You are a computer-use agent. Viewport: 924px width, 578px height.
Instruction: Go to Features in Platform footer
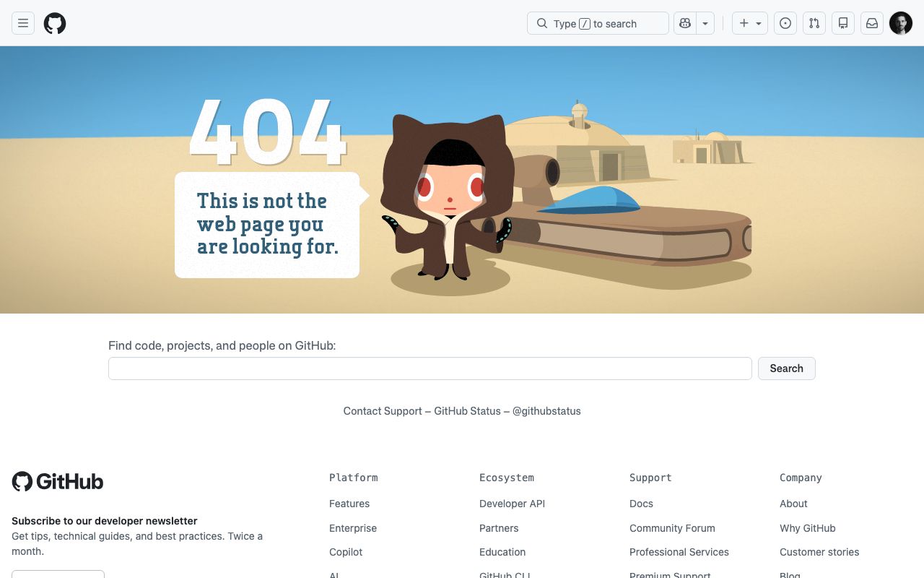pos(349,504)
